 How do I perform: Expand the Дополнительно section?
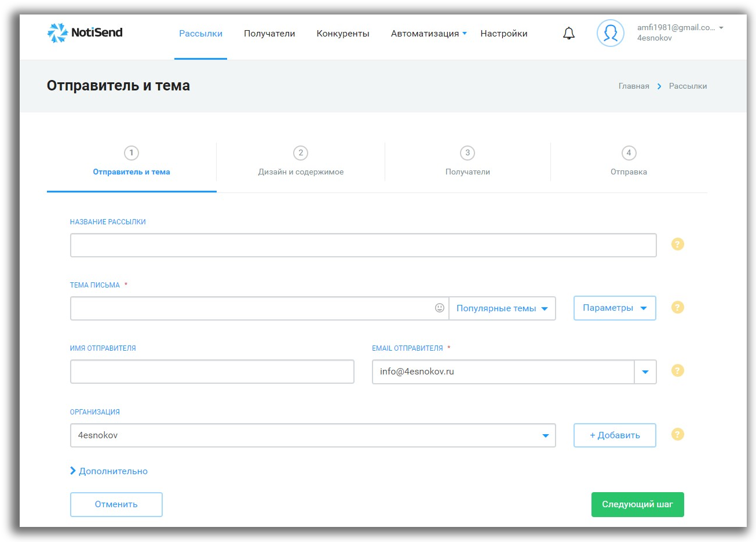pos(109,471)
